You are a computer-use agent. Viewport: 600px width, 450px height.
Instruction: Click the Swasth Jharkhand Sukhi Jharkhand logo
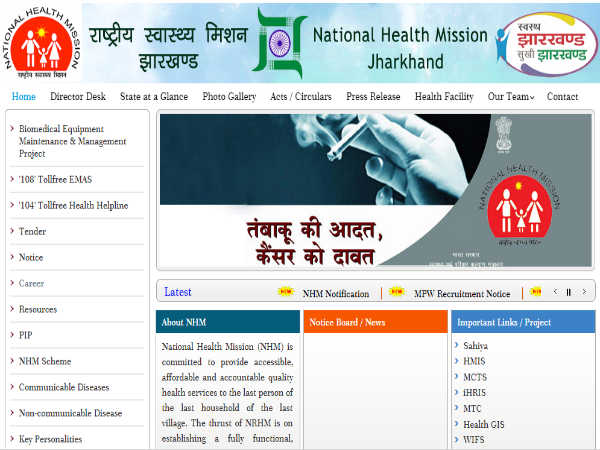545,41
